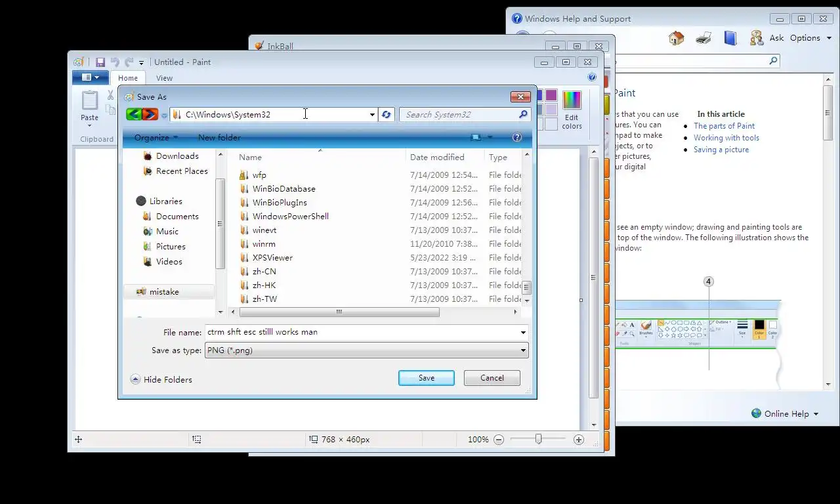Viewport: 840px width, 504px height.
Task: Select the WinBioPlugIns folder
Action: pyautogui.click(x=273, y=203)
